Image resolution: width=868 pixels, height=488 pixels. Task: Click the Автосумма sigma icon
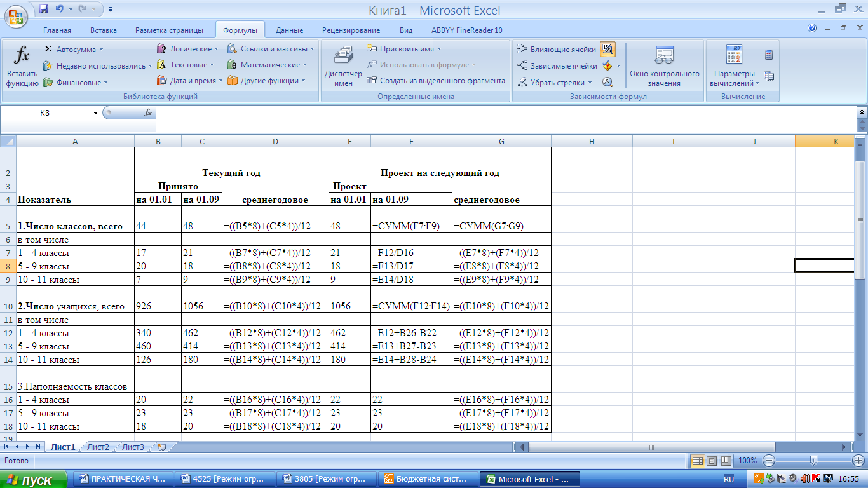(x=48, y=49)
